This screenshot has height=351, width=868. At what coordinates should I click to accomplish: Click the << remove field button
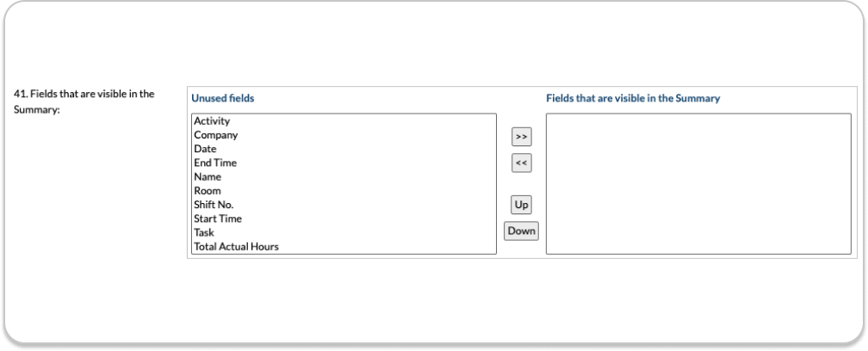tap(521, 163)
